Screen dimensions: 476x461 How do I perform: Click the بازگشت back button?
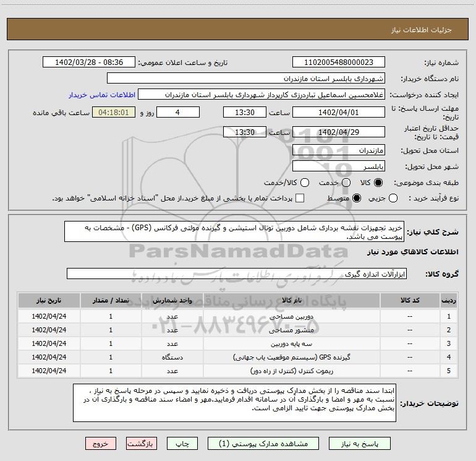[142, 444]
